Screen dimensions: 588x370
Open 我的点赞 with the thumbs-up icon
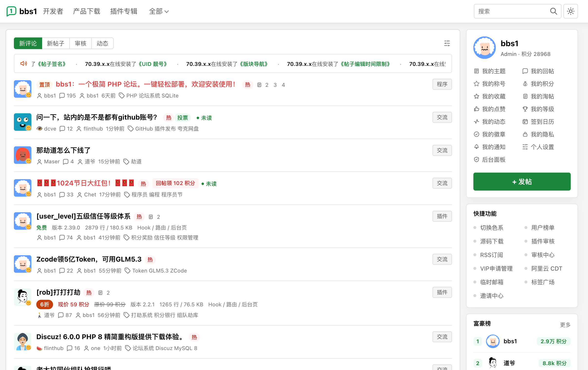pos(490,109)
